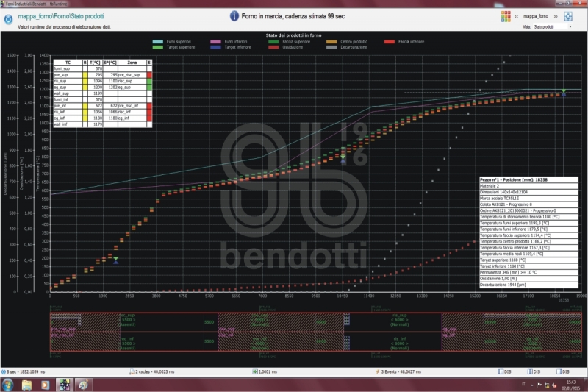The height and width of the screenshot is (392, 588).
Task: Open the Windows Start menu
Action: coord(9,385)
